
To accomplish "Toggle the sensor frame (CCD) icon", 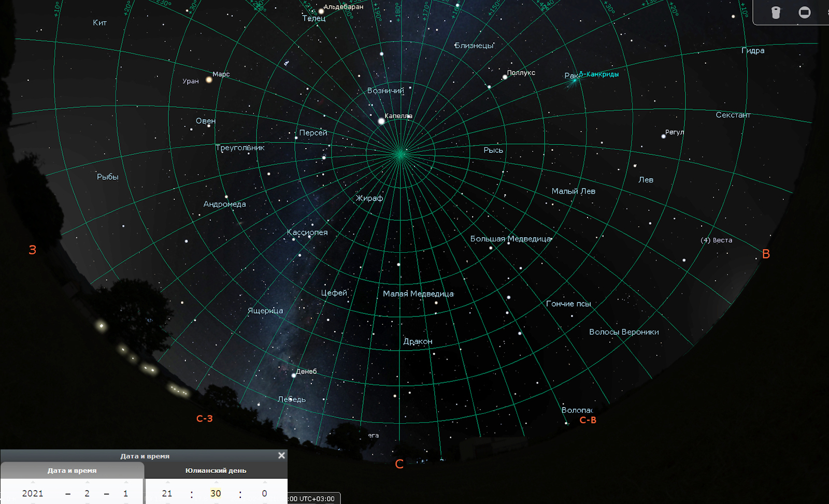I will click(x=805, y=12).
